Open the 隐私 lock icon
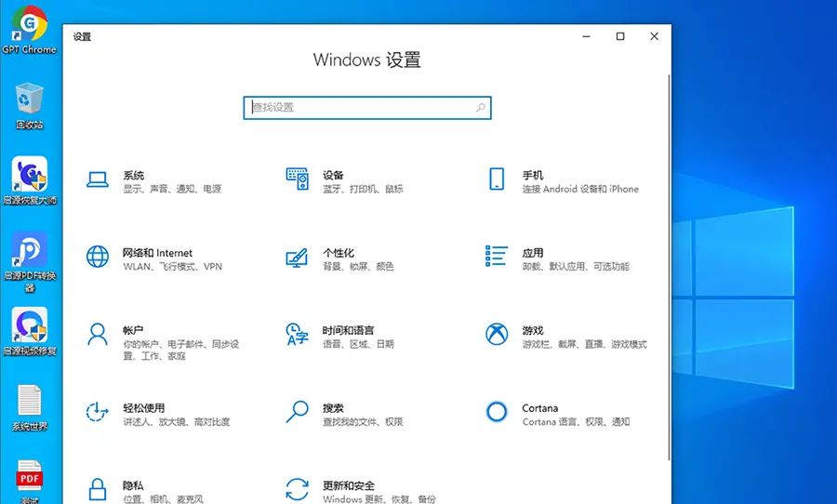Viewport: 837px width, 504px height. tap(97, 489)
